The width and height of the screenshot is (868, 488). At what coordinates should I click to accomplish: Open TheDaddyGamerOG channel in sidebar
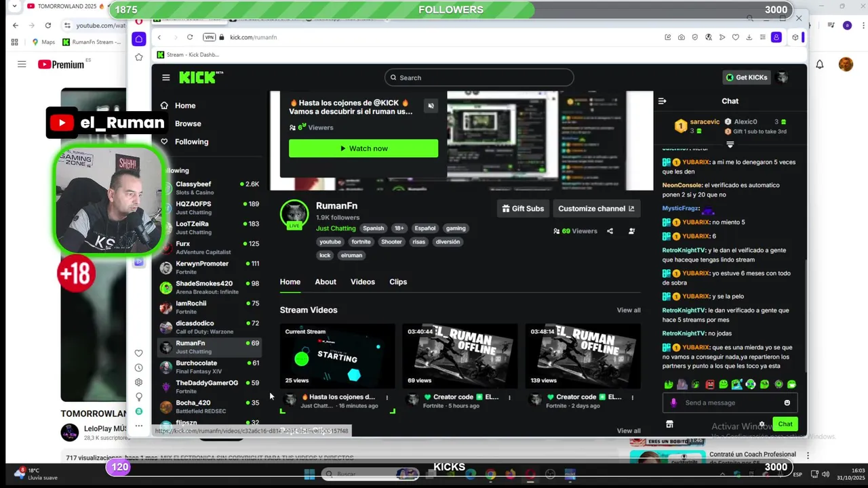210,386
